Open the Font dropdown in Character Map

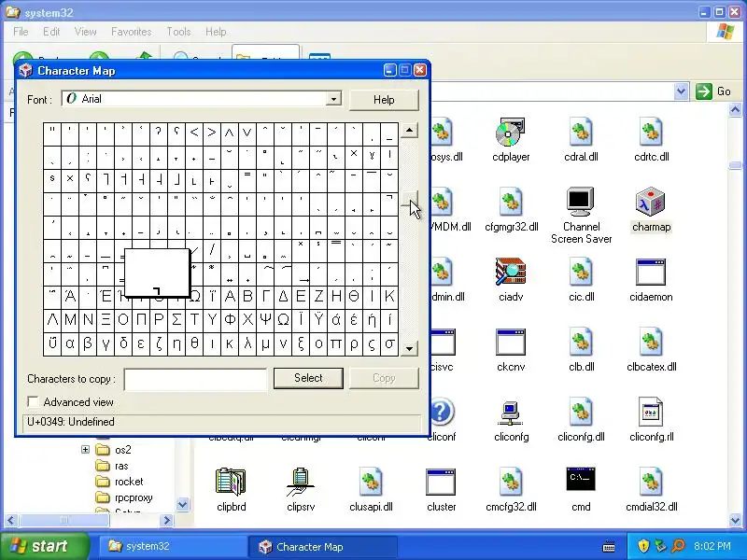coord(333,99)
